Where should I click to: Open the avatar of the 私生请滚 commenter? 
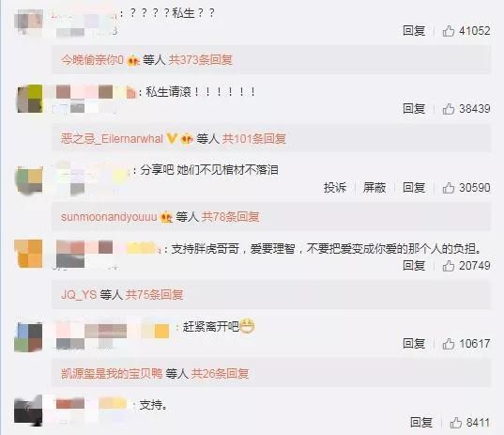pyautogui.click(x=30, y=99)
